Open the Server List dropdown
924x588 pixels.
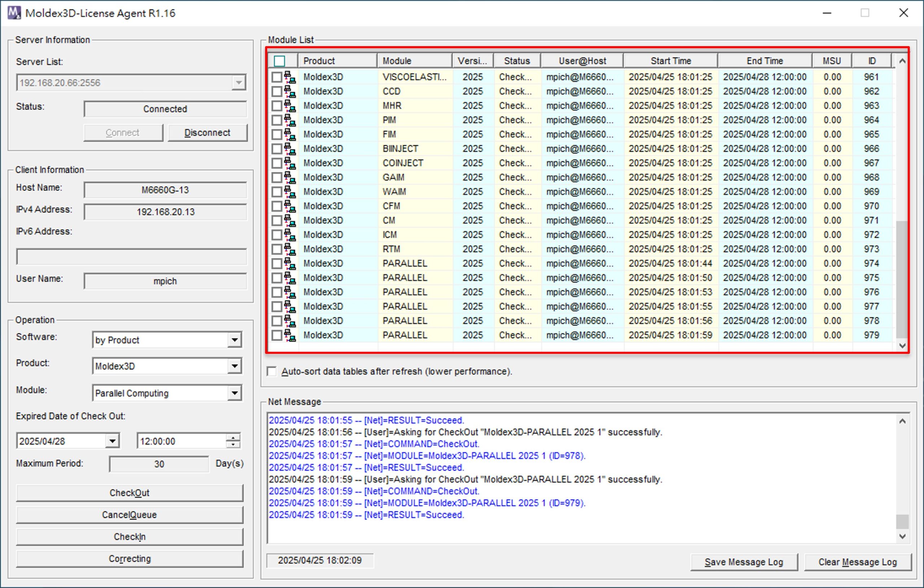click(239, 83)
